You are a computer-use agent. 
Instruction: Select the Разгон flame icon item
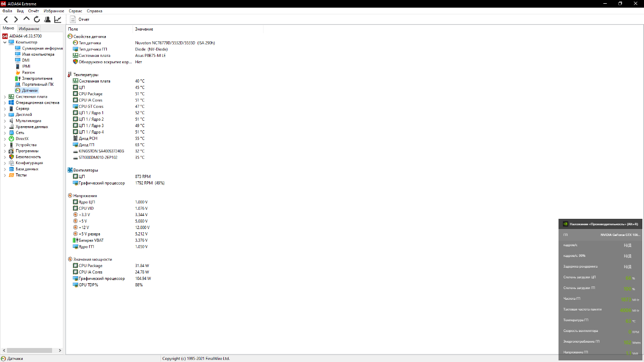28,72
